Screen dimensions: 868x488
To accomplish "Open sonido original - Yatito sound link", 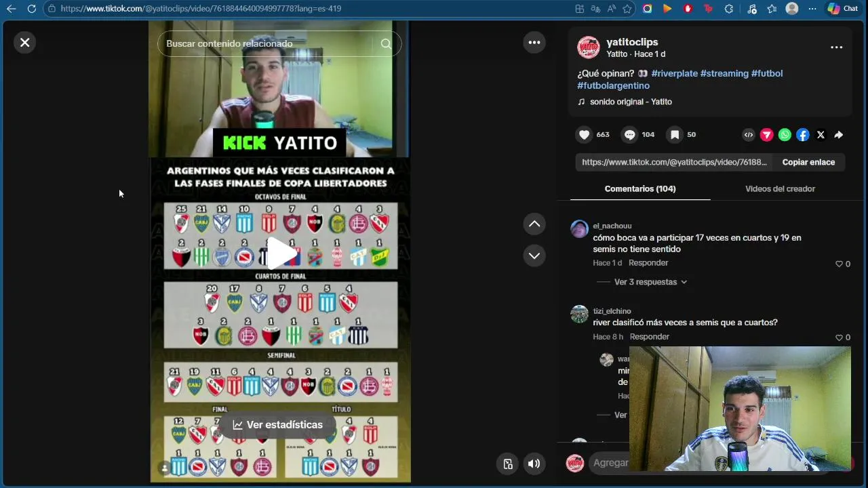I will click(631, 102).
